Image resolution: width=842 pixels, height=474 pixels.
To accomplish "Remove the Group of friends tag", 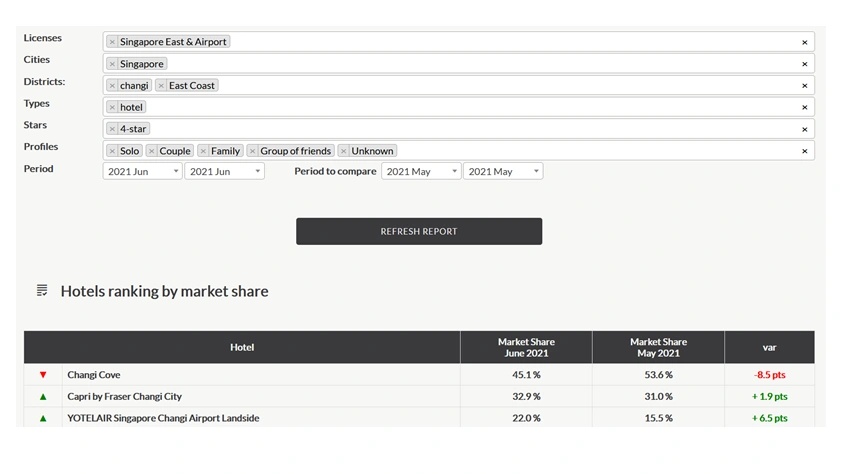I will pyautogui.click(x=253, y=151).
